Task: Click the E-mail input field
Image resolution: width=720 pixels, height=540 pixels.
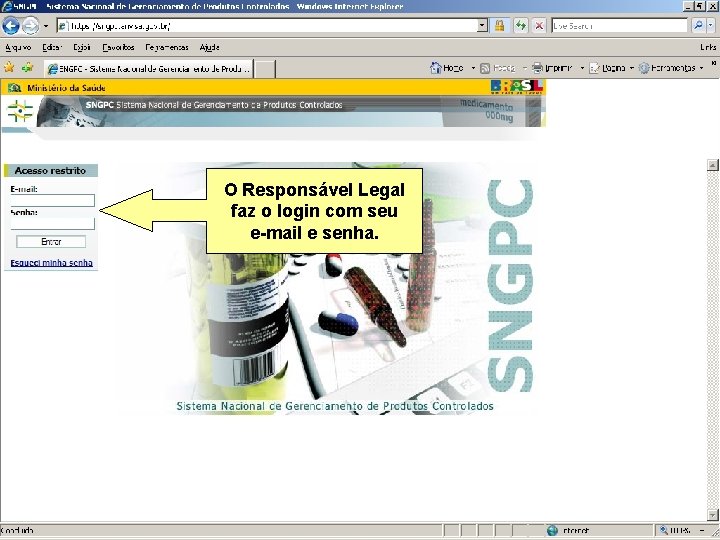Action: point(52,200)
